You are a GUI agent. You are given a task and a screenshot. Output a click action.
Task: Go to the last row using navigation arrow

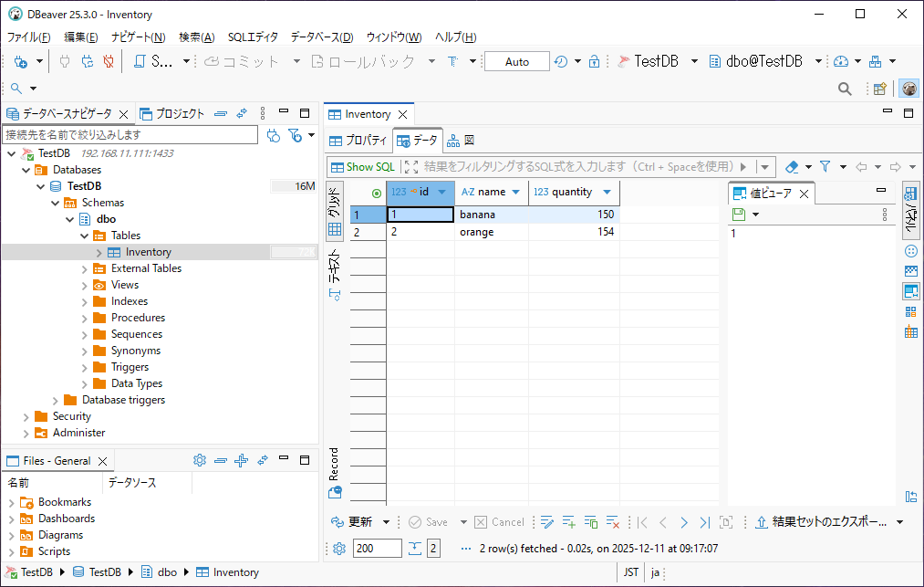(x=704, y=522)
